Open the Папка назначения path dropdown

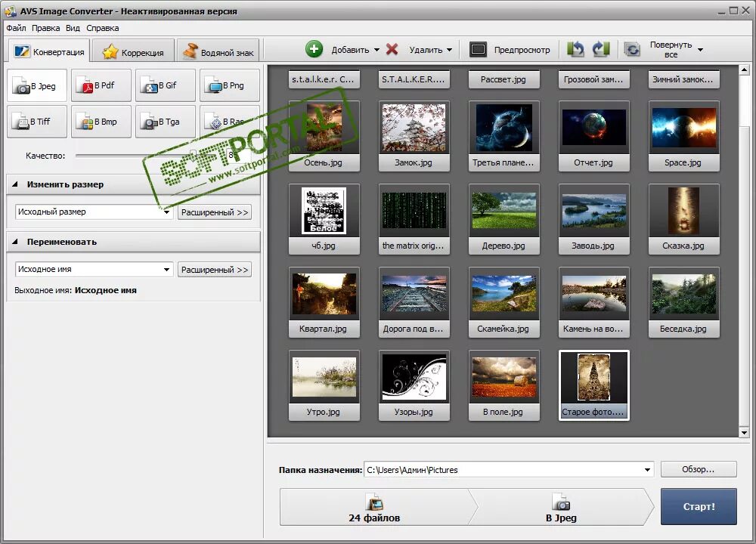647,470
